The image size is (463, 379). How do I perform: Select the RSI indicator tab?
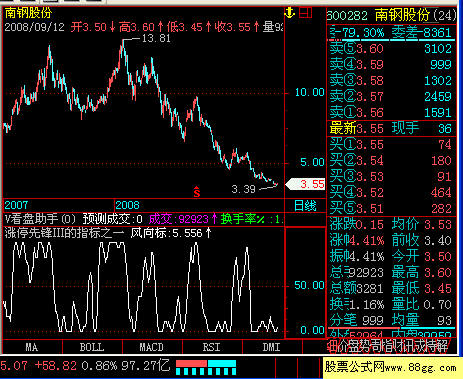(x=212, y=347)
